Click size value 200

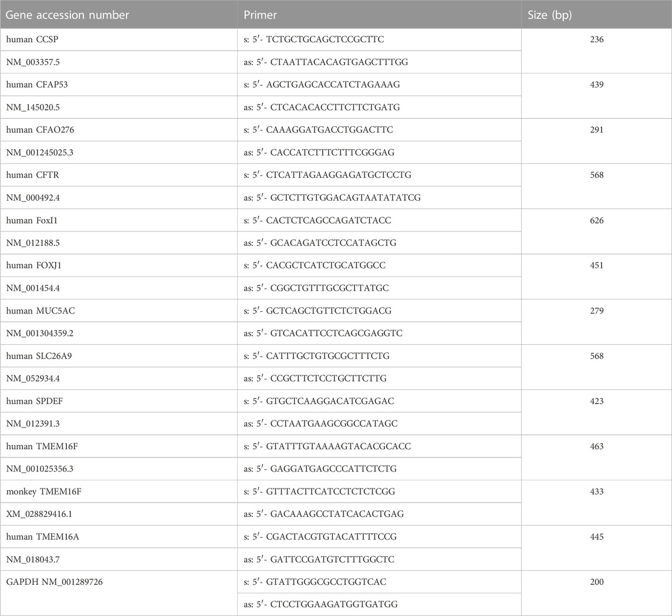(596, 582)
